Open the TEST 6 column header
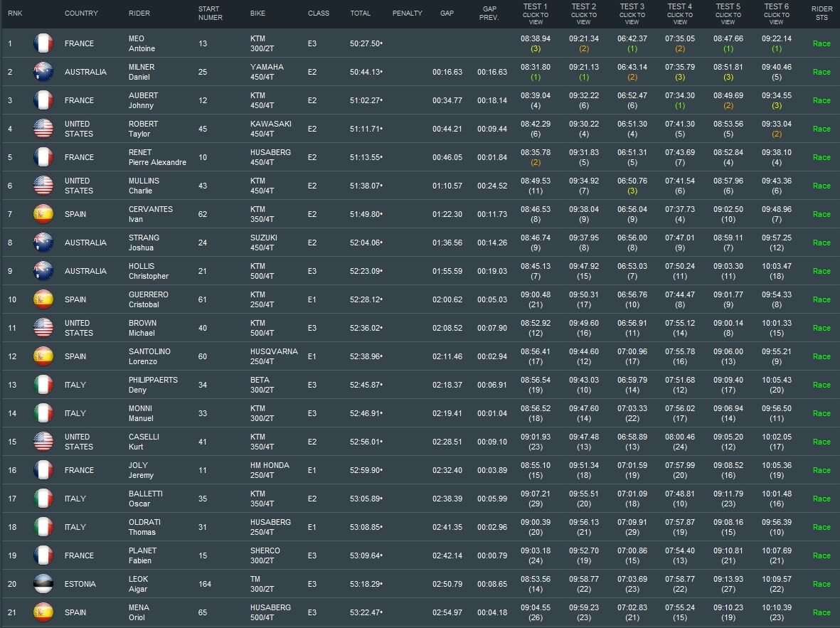 [776, 14]
